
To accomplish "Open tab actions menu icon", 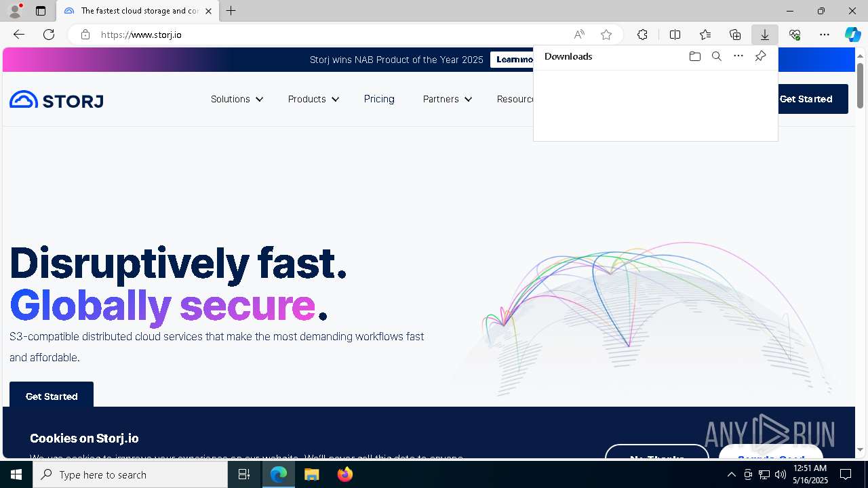I will coord(41,11).
